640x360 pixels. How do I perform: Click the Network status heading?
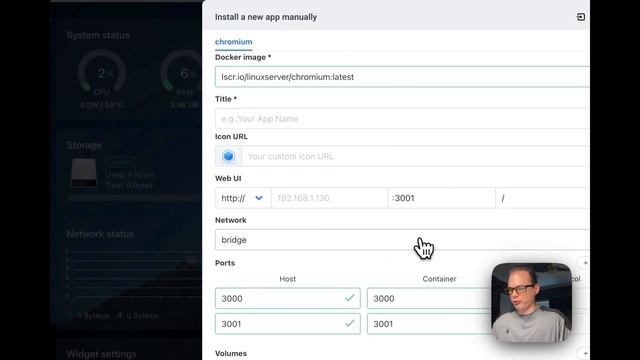click(x=100, y=234)
